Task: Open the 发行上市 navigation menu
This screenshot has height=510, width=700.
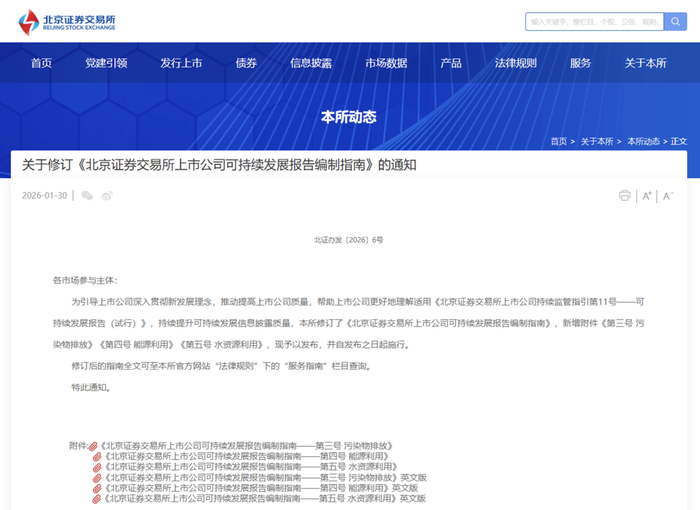Action: click(x=181, y=63)
